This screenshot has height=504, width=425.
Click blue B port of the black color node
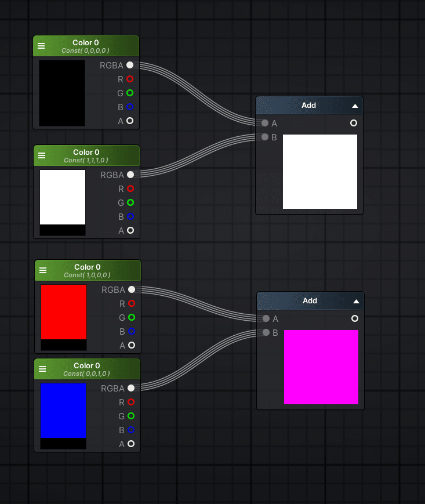130,107
